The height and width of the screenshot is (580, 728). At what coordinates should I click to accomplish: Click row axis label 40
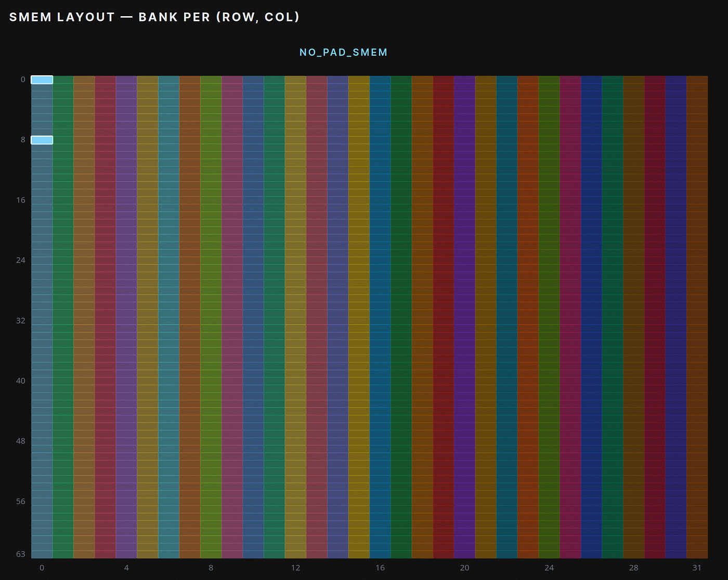tap(21, 381)
